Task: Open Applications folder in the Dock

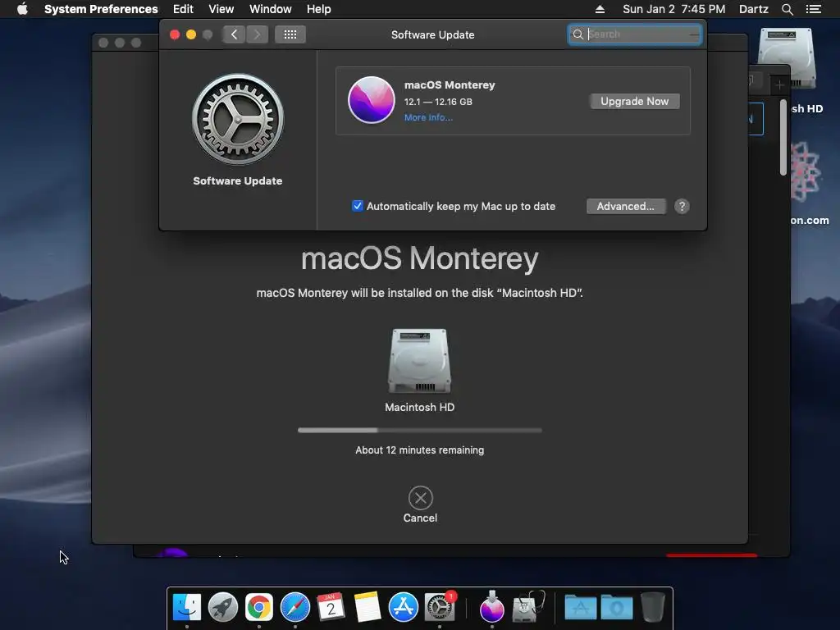Action: [580, 608]
